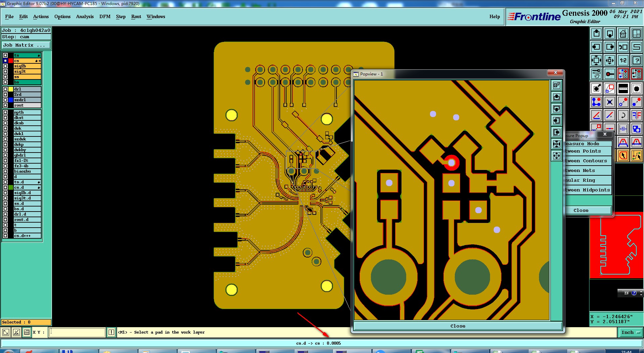Open the Analysis menu

click(x=85, y=16)
